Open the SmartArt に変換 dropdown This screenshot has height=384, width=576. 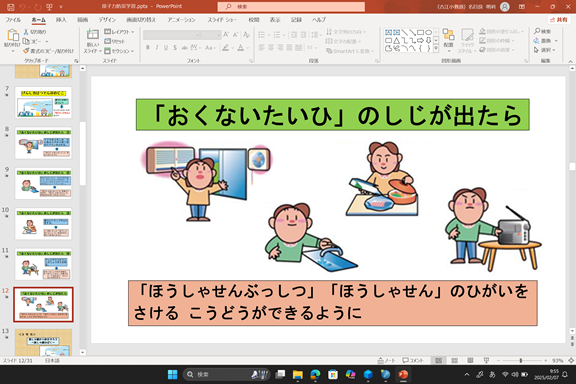(x=350, y=51)
